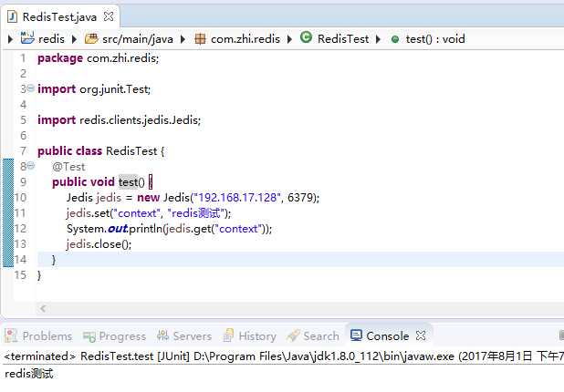Click the closing brace on line 14
This screenshot has height=392, width=564.
click(x=54, y=260)
